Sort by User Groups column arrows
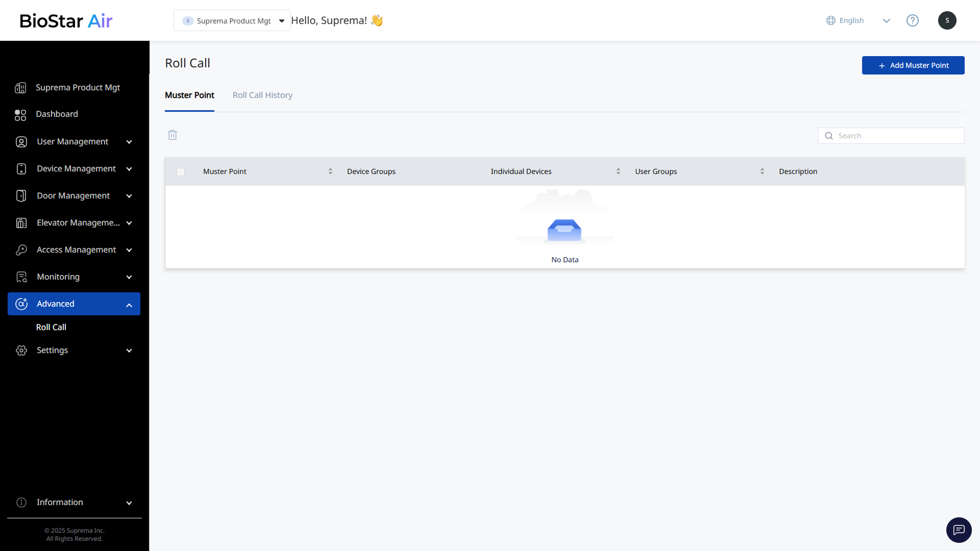 coord(762,171)
